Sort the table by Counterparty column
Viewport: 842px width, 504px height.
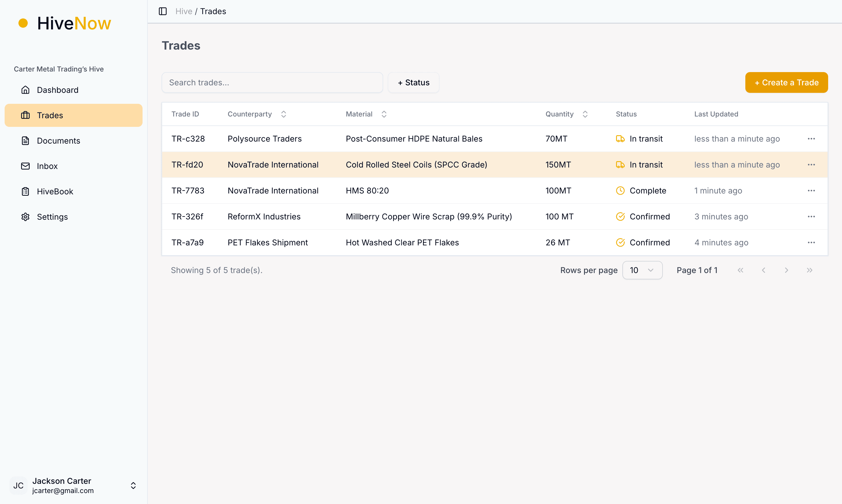point(284,114)
